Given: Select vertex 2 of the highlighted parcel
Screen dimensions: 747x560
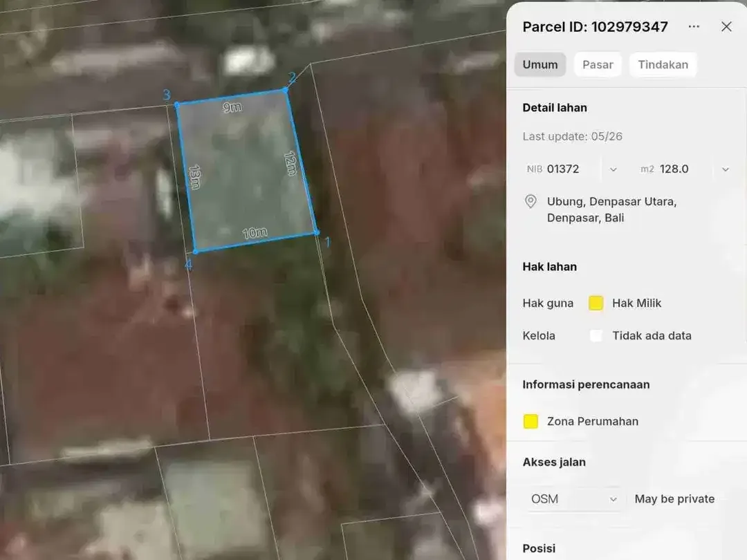Looking at the screenshot, I should point(285,89).
